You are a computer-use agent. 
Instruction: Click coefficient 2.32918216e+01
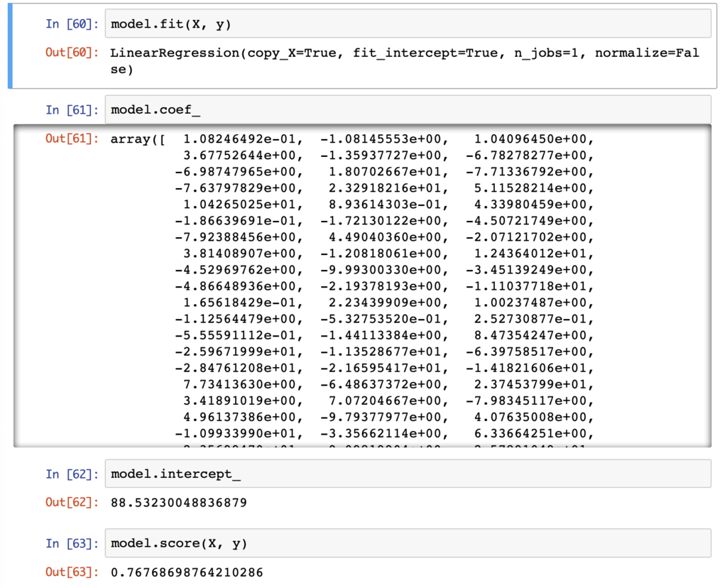tap(385, 188)
